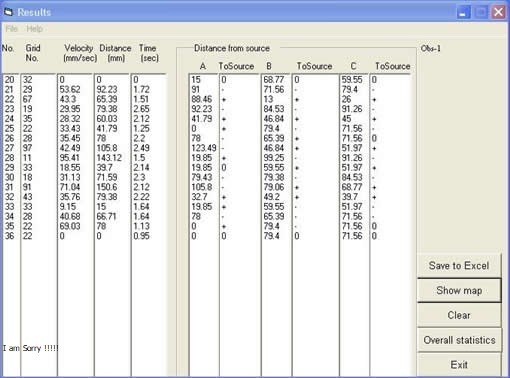Select column C value 84.53

pos(352,177)
